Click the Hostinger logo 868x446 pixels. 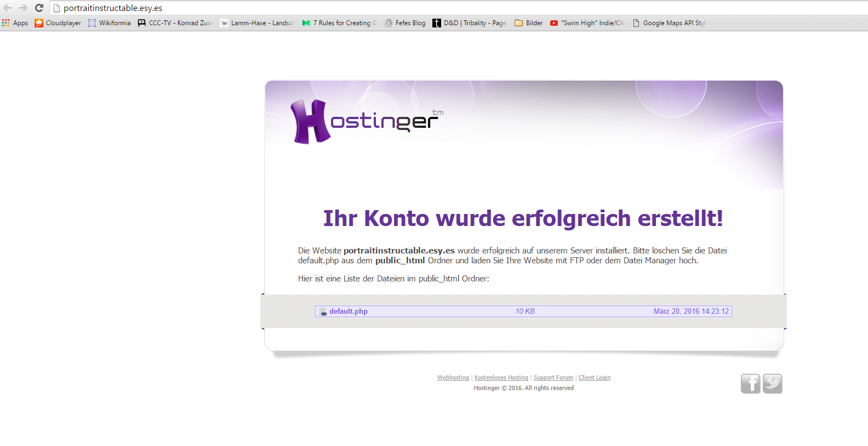coord(367,122)
